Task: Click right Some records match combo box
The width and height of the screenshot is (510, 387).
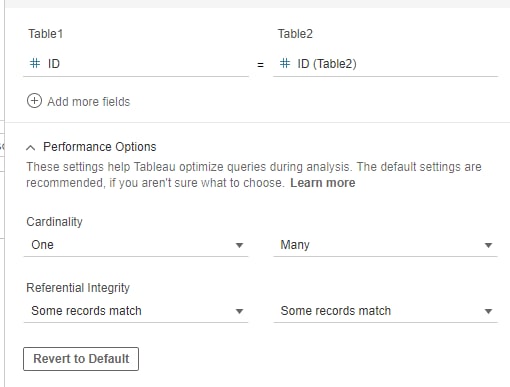Action: point(385,311)
